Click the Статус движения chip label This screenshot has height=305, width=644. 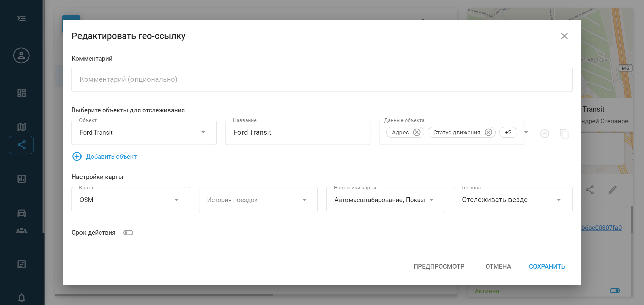pyautogui.click(x=457, y=132)
